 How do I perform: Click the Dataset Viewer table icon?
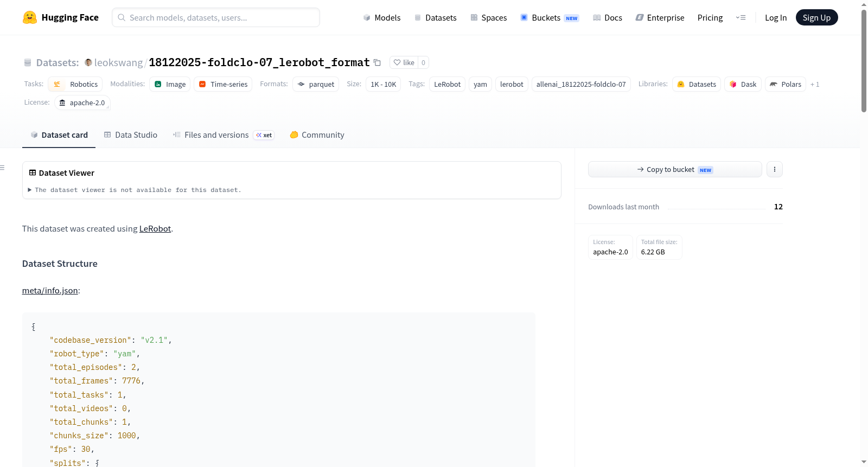[x=33, y=172]
